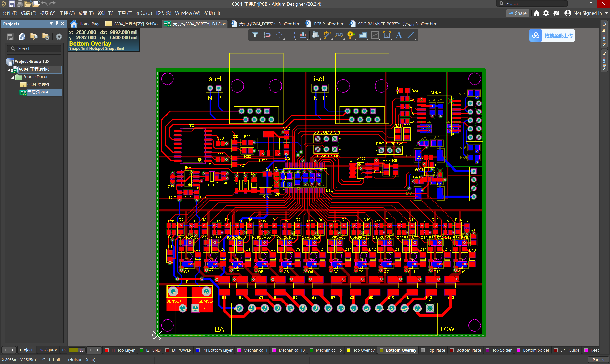The width and height of the screenshot is (610, 364).
Task: Click the Redo arrow icon
Action: tap(52, 3)
